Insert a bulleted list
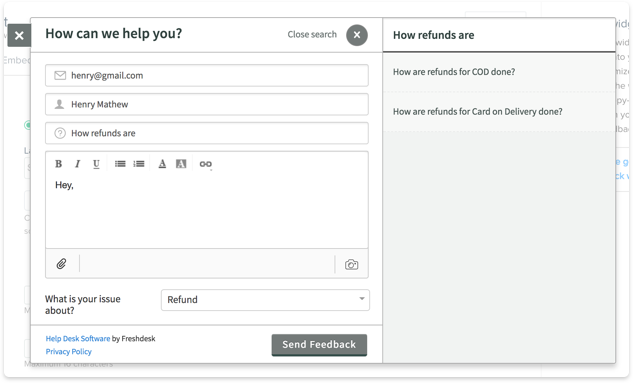The image size is (633, 383). (x=120, y=164)
